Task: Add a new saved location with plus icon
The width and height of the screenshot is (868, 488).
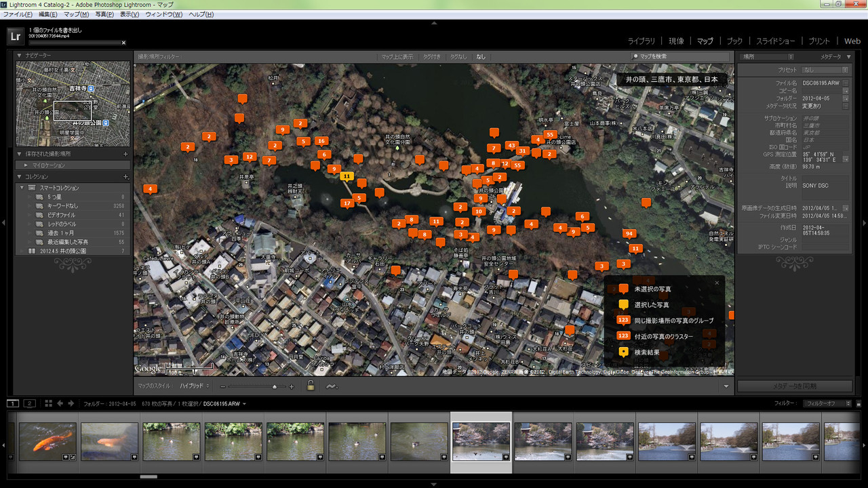Action: point(125,154)
